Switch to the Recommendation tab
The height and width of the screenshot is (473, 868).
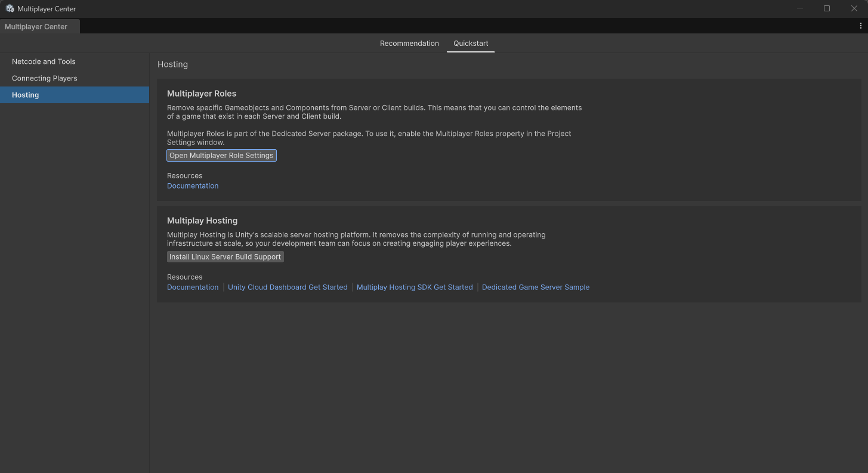(x=409, y=44)
